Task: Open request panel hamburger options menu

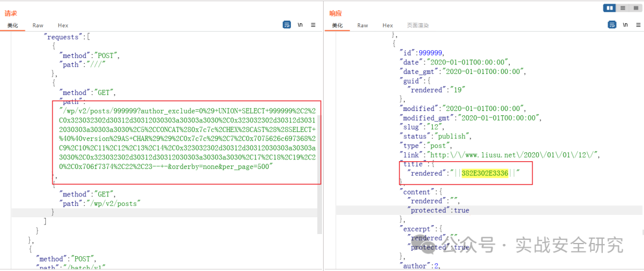Action: click(x=314, y=24)
